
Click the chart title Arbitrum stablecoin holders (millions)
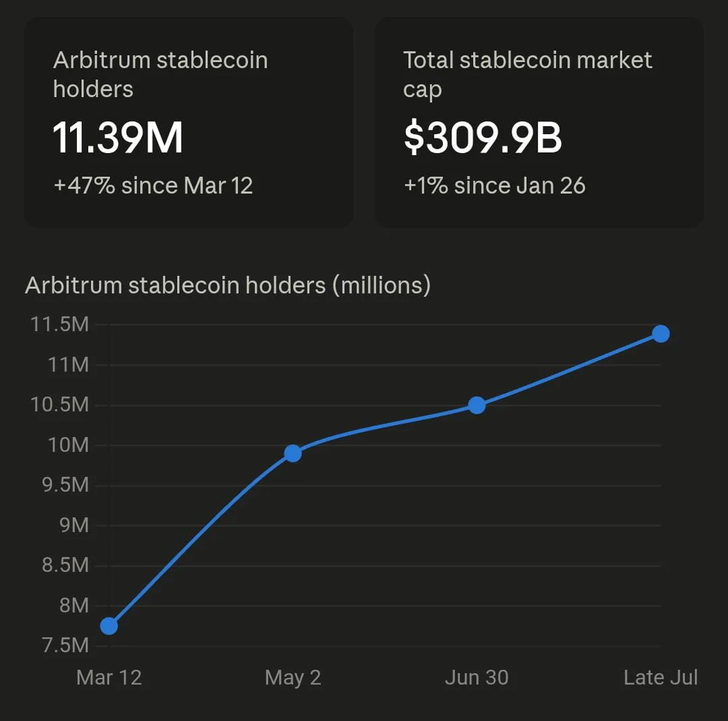(x=228, y=285)
